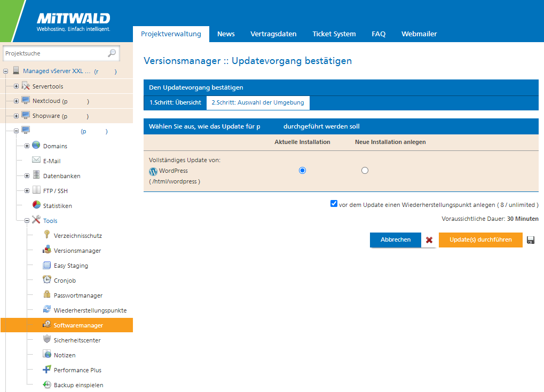
Task: Open the News tab
Action: point(226,34)
